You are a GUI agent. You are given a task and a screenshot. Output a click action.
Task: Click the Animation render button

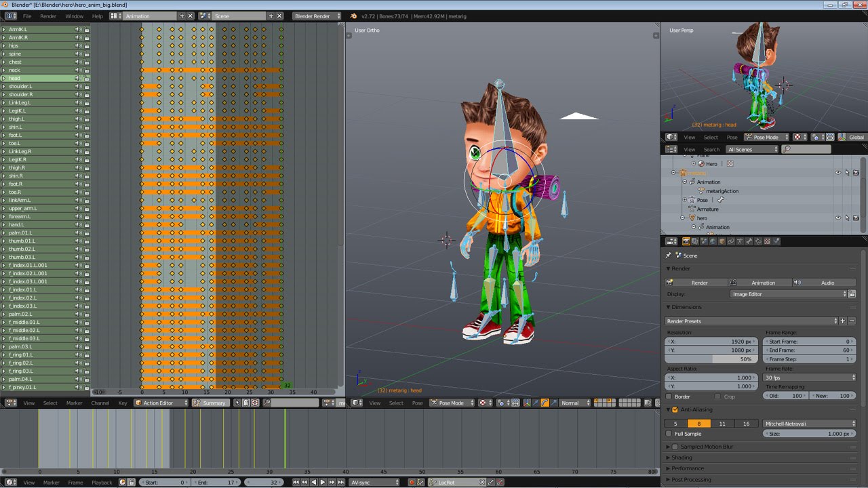759,283
